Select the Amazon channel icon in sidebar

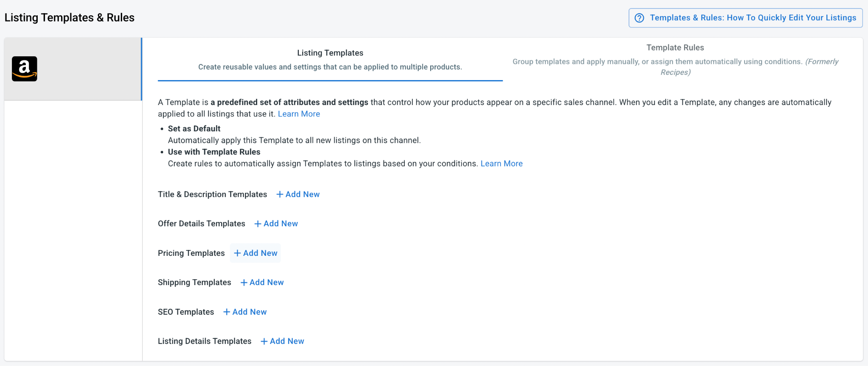25,69
